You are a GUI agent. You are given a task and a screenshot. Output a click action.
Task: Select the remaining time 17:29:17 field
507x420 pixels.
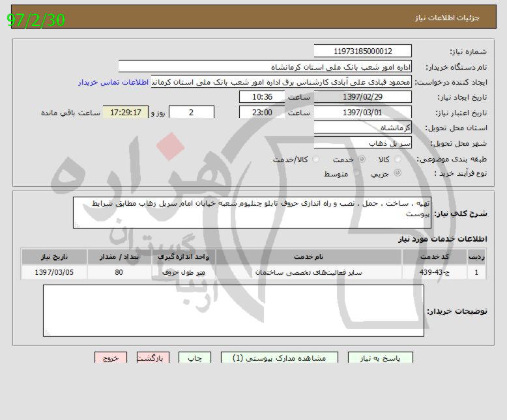click(126, 113)
